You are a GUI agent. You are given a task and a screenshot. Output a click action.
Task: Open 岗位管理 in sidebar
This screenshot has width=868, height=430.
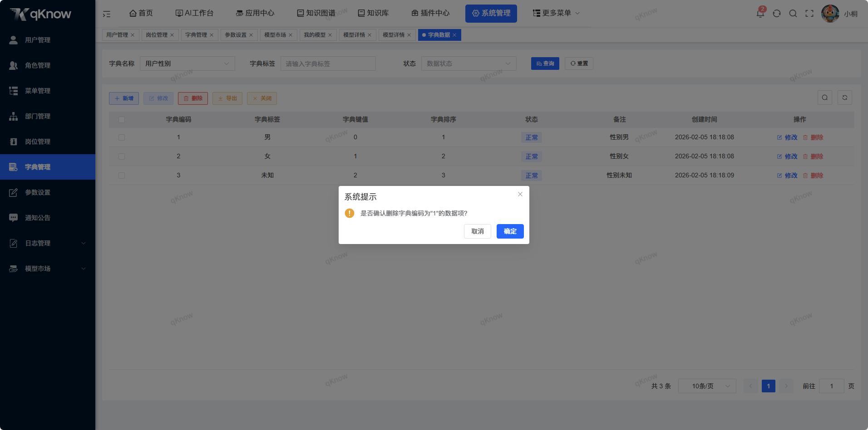click(48, 142)
